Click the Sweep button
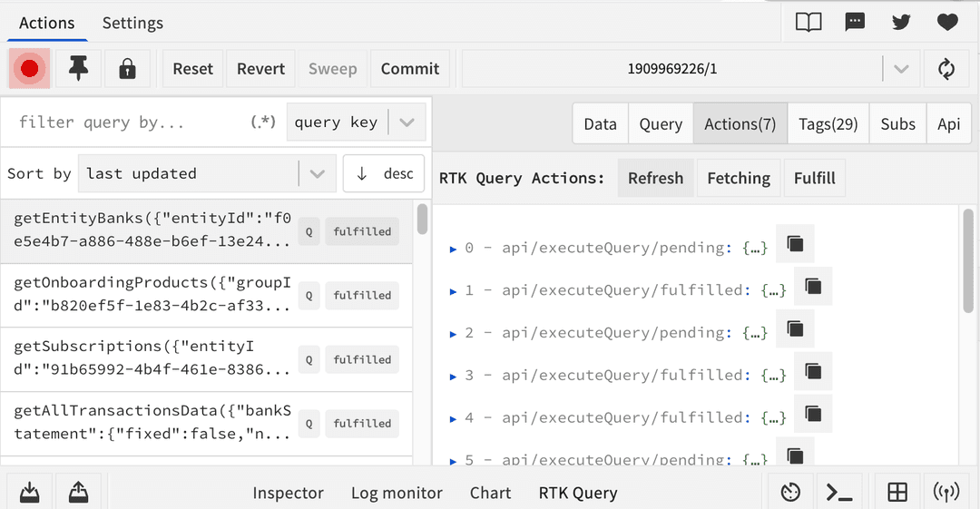The width and height of the screenshot is (980, 509). (x=332, y=69)
